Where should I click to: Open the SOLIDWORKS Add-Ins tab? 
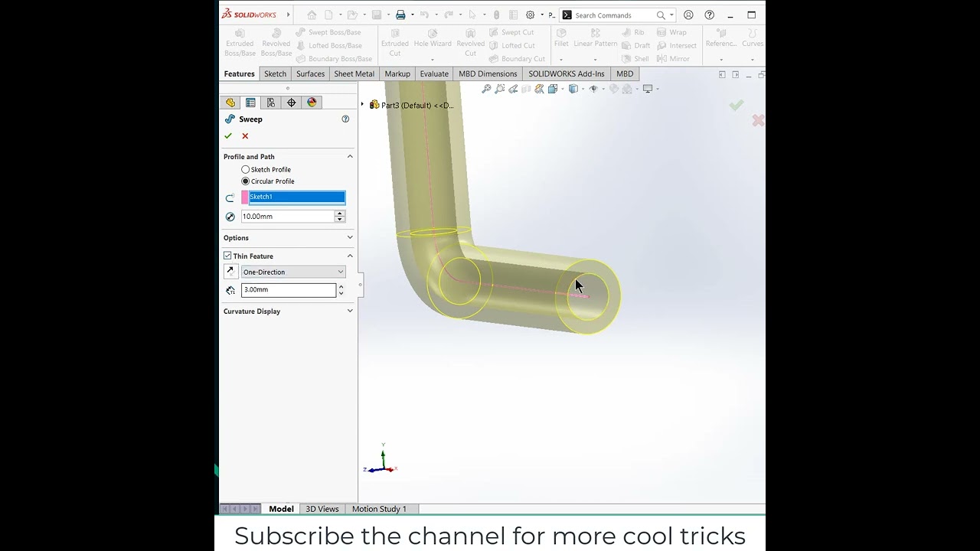coord(567,74)
